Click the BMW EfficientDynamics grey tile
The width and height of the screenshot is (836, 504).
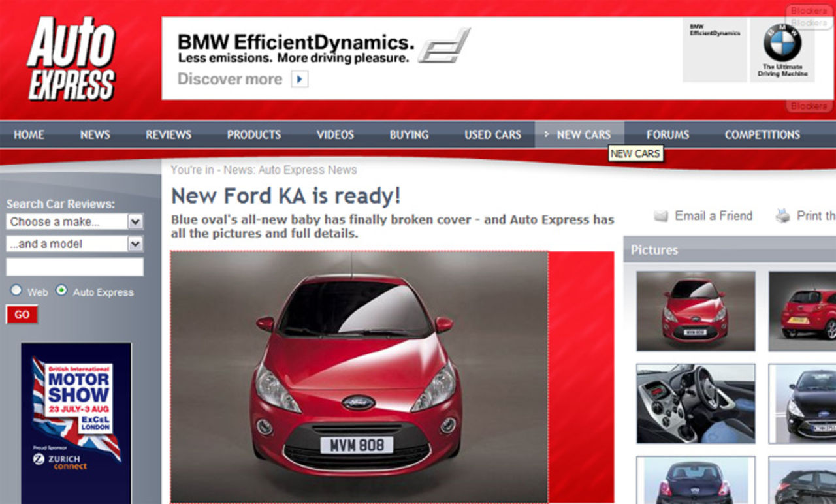point(715,50)
